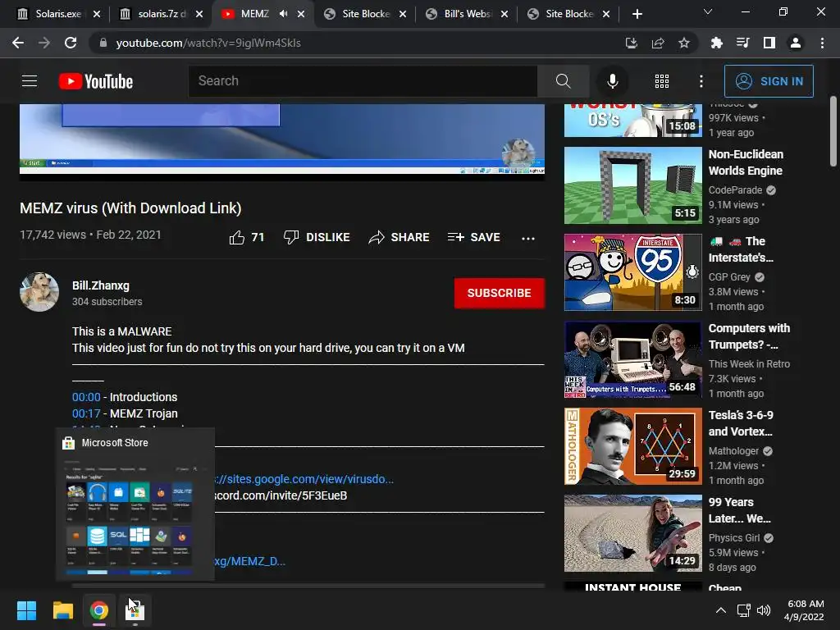Open File Explorer from the taskbar
This screenshot has height=630, width=840.
click(62, 610)
